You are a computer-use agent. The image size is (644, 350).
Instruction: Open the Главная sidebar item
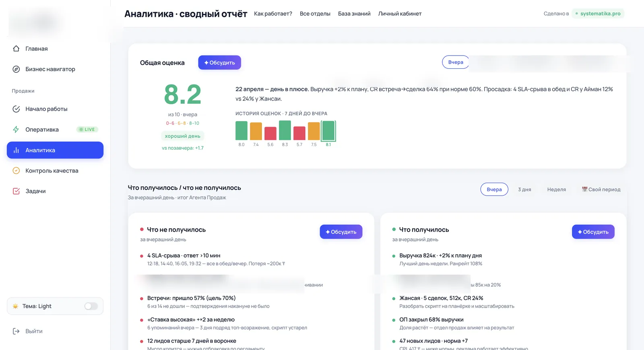55,49
